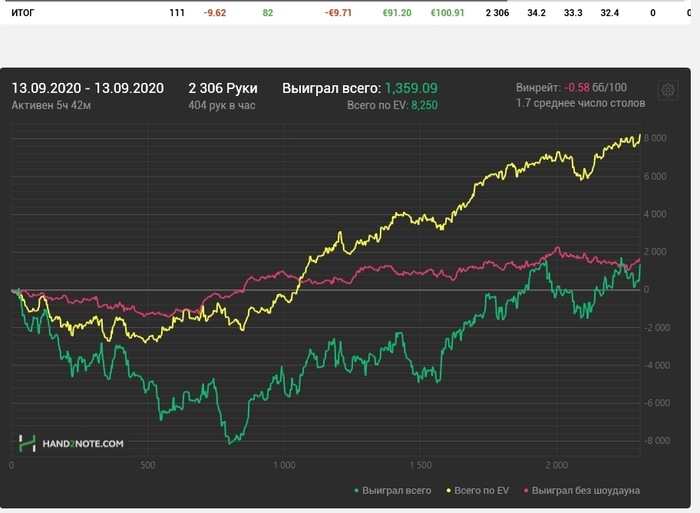Click the HAND2NOTE.COM logo
Screen dimensions: 700x513
click(x=71, y=443)
